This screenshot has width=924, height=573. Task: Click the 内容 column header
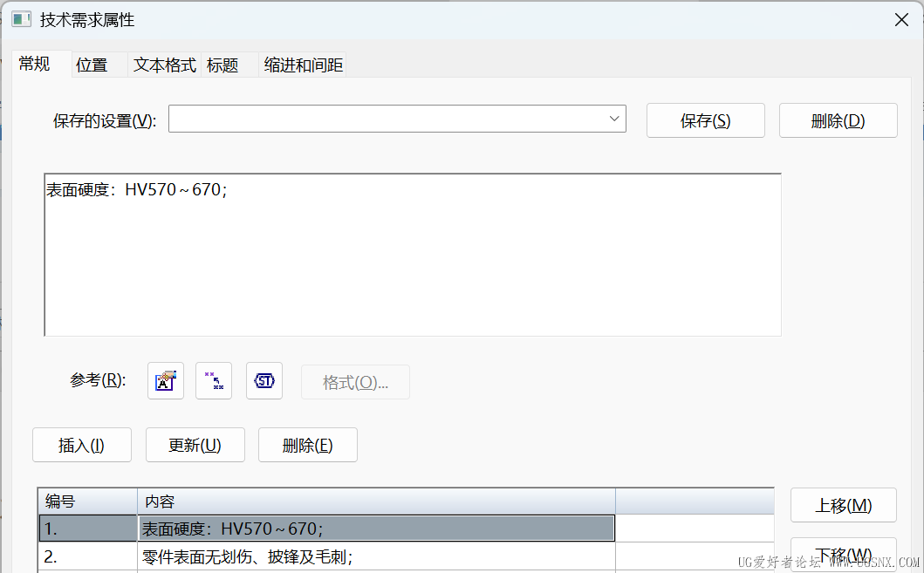[377, 501]
